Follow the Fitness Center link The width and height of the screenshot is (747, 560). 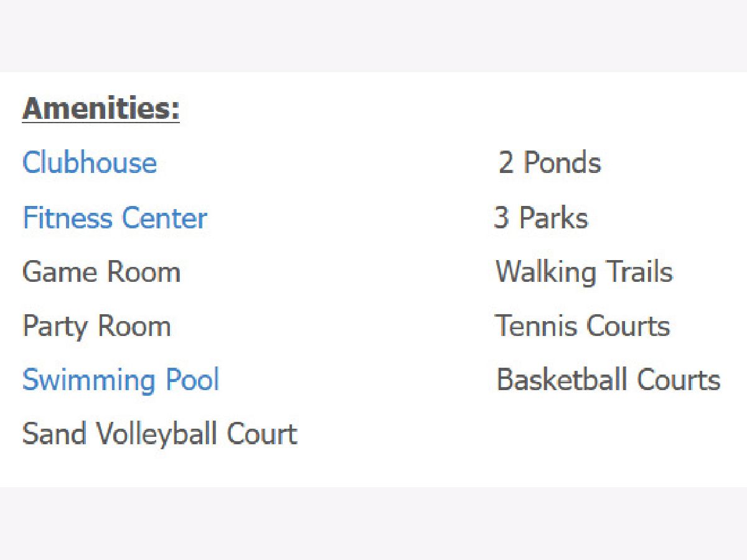115,218
